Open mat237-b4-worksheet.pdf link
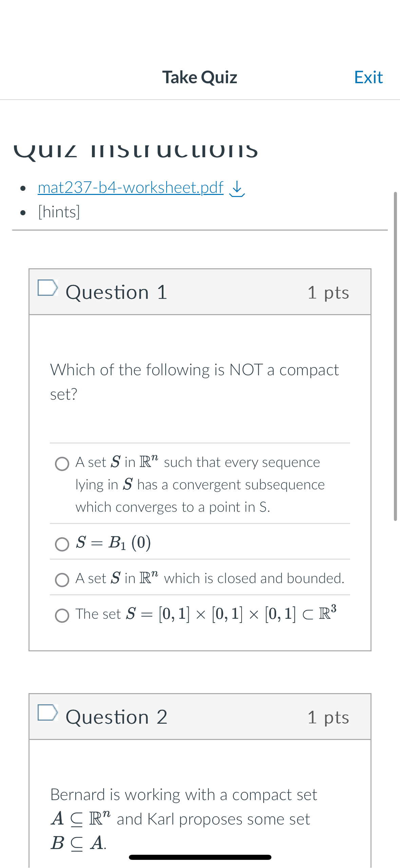The width and height of the screenshot is (400, 868). [131, 188]
